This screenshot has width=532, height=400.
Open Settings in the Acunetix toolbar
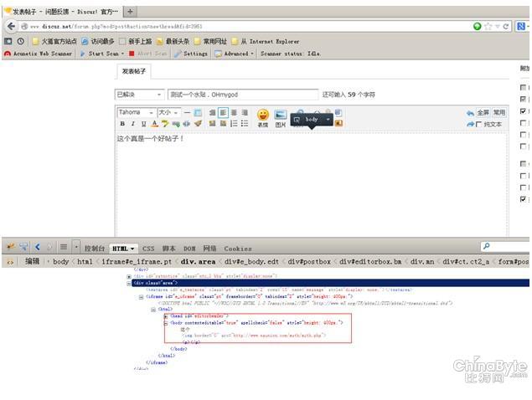tap(191, 54)
